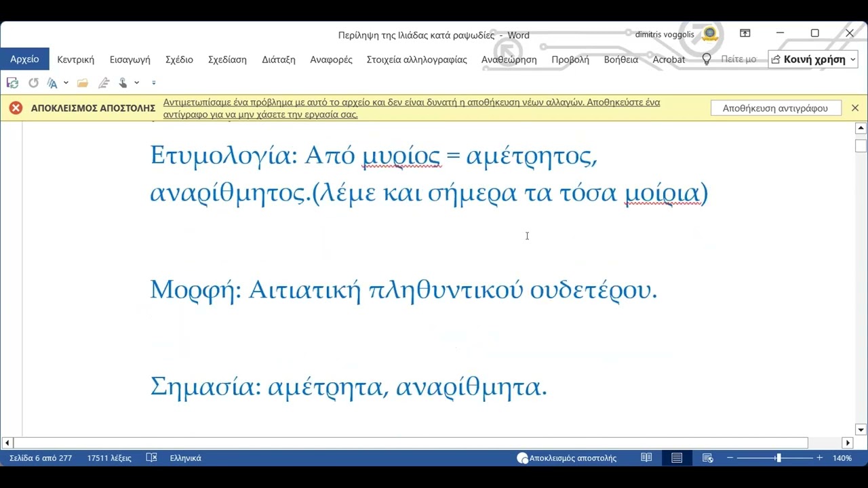Screen dimensions: 868x488
Task: Click the Ελληνικά language indicator
Action: pyautogui.click(x=185, y=458)
